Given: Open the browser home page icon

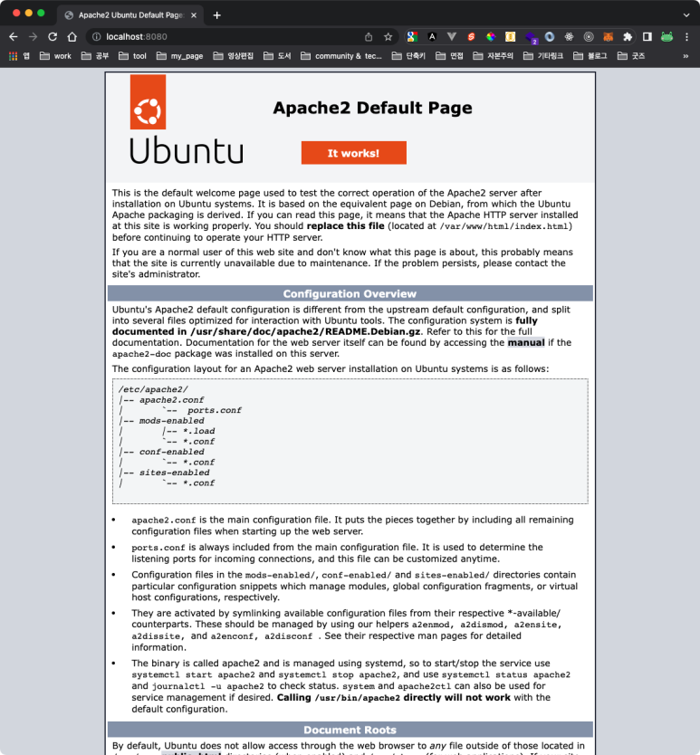Looking at the screenshot, I should pyautogui.click(x=72, y=36).
